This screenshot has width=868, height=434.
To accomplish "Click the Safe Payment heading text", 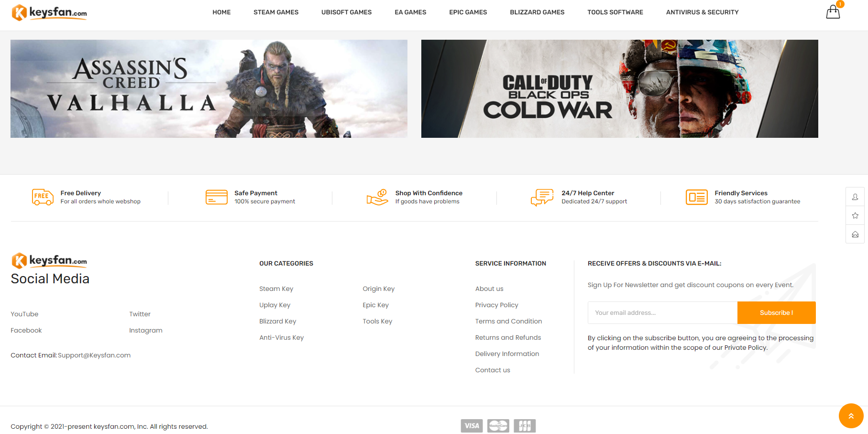I will click(x=256, y=193).
